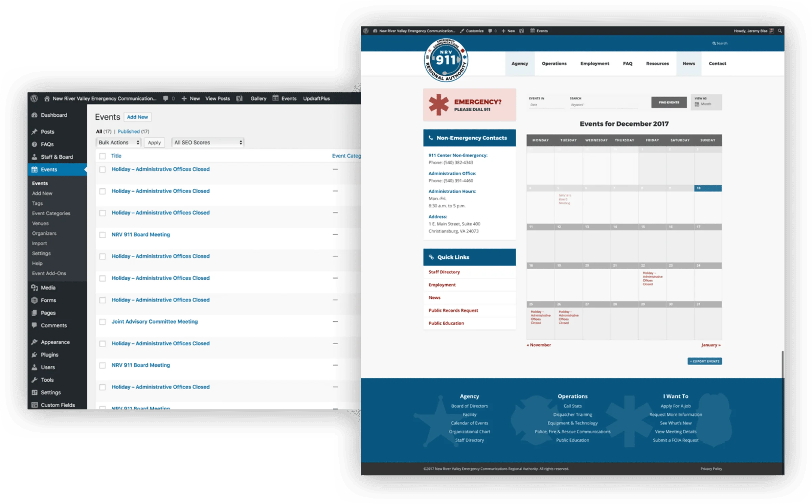Open the Resources website nav item

pyautogui.click(x=657, y=63)
